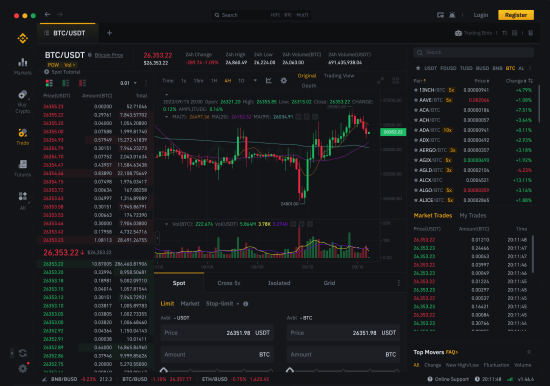The width and height of the screenshot is (550, 386).
Task: Switch to the Grid tab
Action: click(x=329, y=283)
